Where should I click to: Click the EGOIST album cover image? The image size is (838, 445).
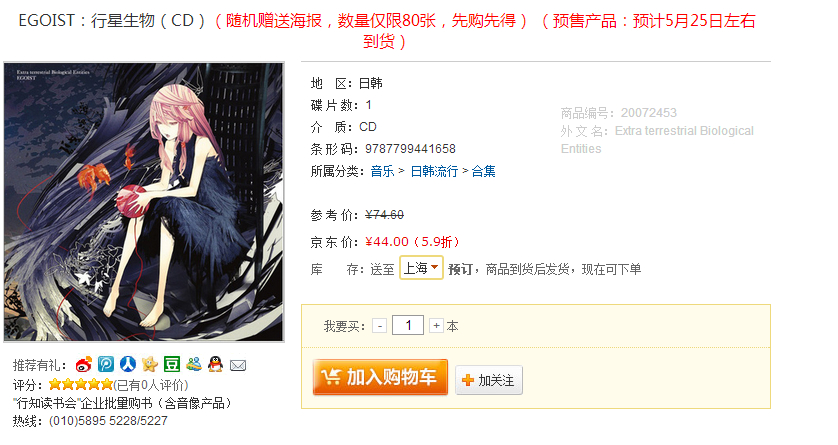coord(144,202)
